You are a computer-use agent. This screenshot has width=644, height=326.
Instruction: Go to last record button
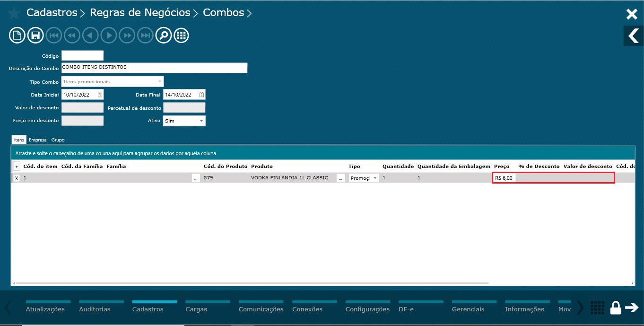pos(145,35)
